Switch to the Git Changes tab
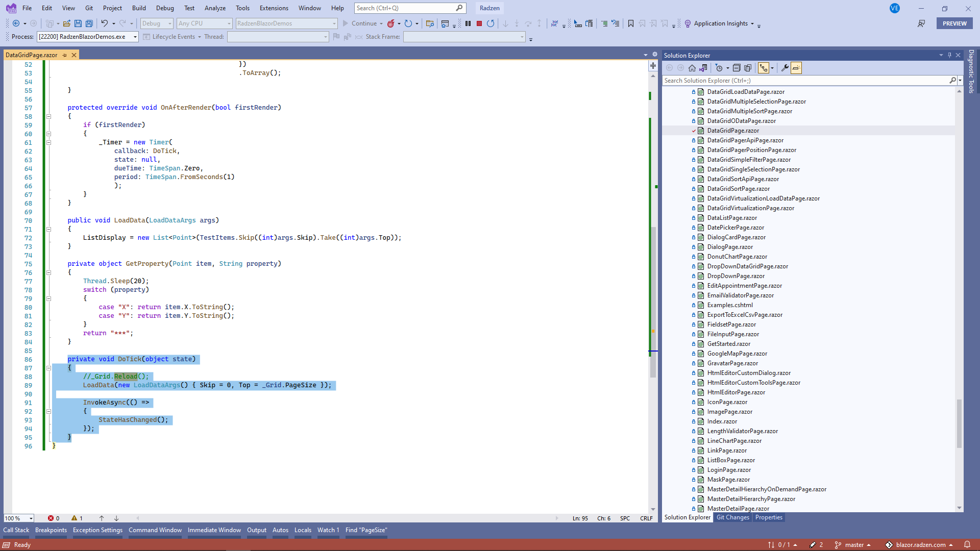 [732, 517]
